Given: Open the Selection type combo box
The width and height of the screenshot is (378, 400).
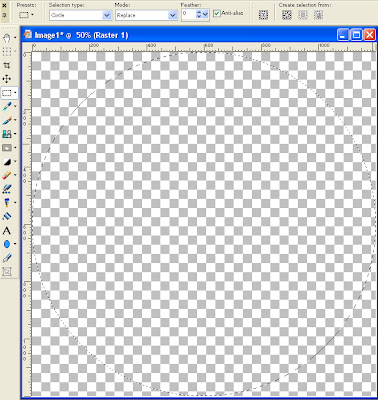Looking at the screenshot, I should [80, 15].
